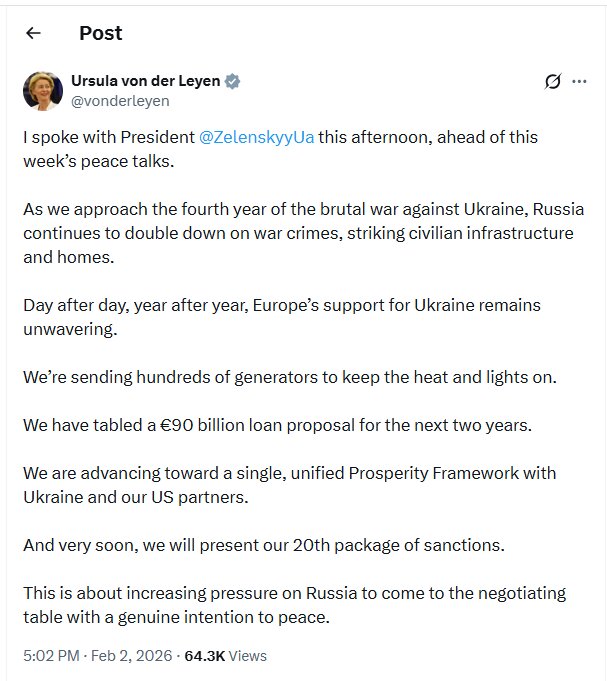Click the @vonderleyen handle
The width and height of the screenshot is (607, 681).
(x=120, y=100)
